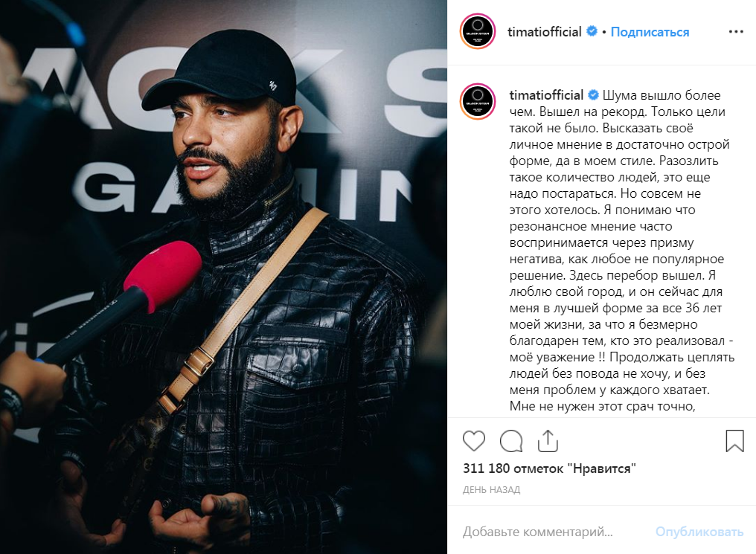This screenshot has width=756, height=554.
Task: Save the post with the bookmark icon
Action: (x=734, y=440)
